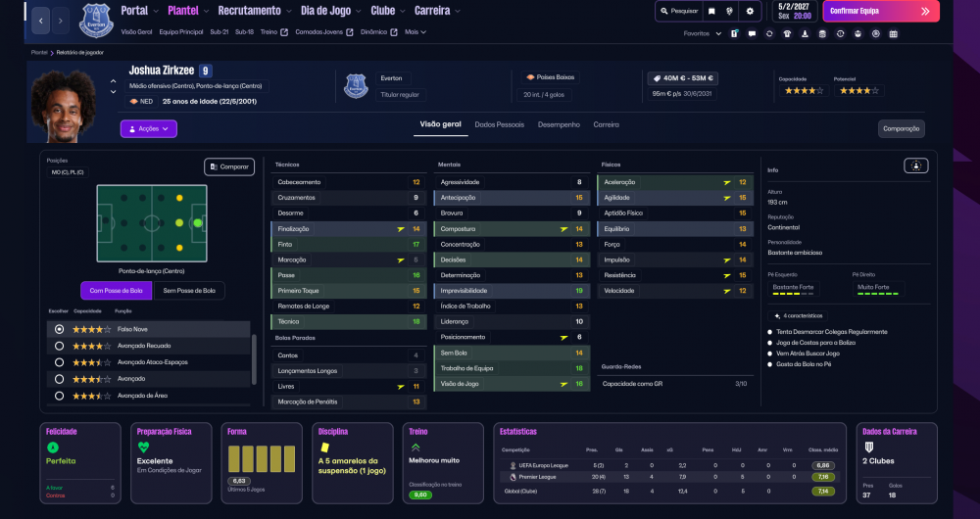Go back with the left arrow button

click(x=40, y=21)
